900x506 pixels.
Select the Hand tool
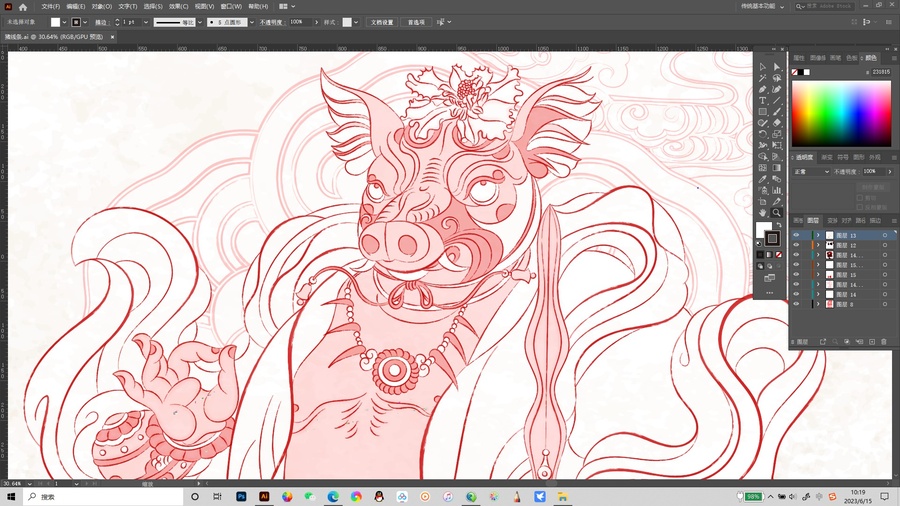click(762, 213)
